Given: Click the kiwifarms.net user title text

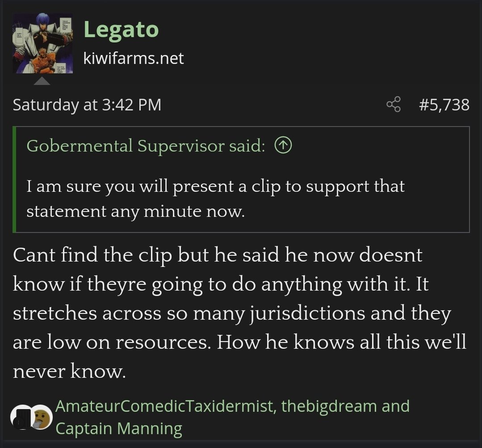Looking at the screenshot, I should click(134, 58).
